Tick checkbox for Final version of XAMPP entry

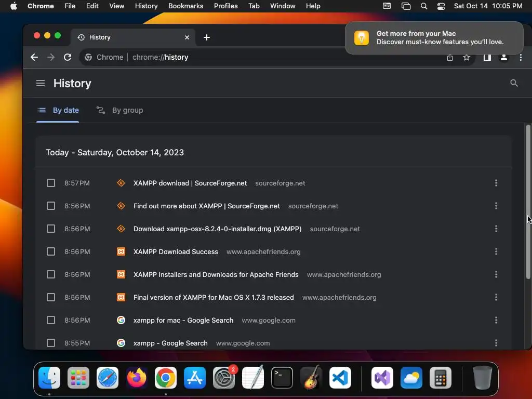point(51,298)
